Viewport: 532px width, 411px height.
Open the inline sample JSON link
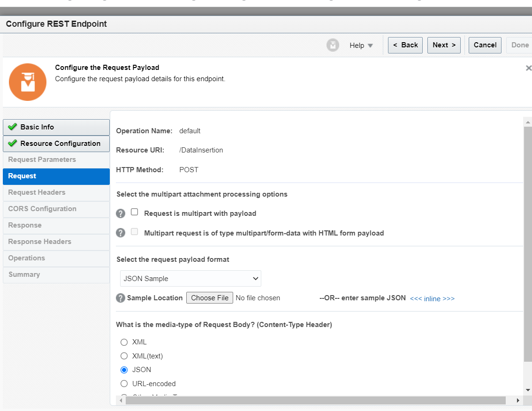coord(432,298)
